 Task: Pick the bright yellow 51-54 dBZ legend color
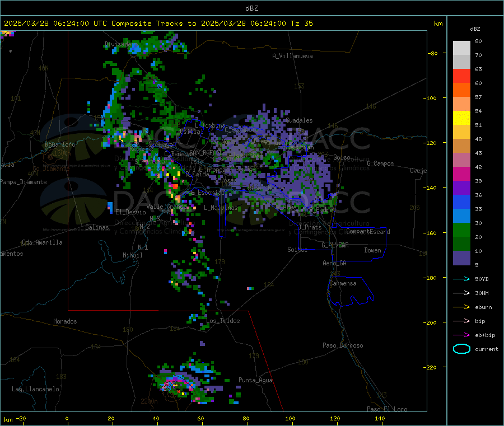[461, 118]
